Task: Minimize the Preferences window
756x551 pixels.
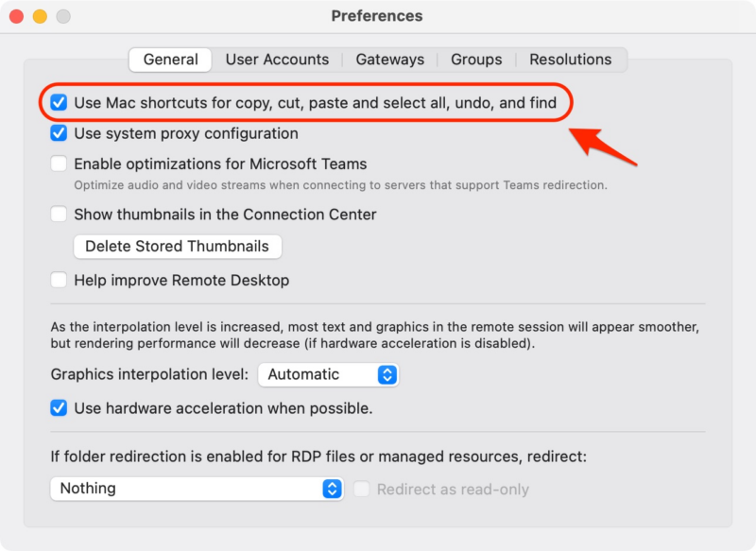Action: pos(40,16)
